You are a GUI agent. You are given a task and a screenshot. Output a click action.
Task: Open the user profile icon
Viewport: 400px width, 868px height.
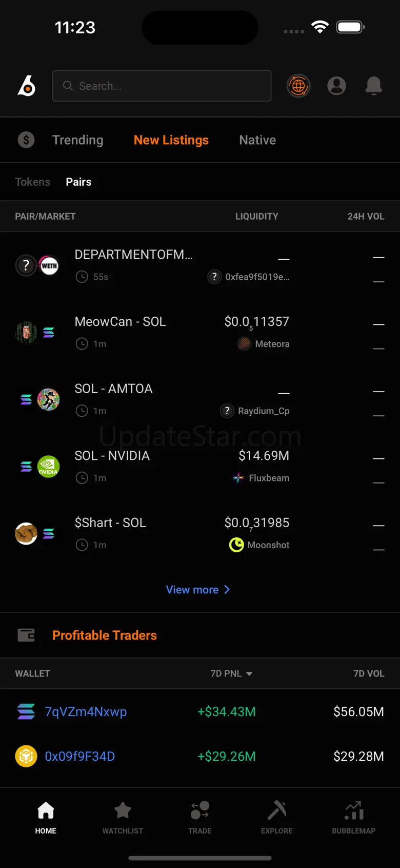336,86
